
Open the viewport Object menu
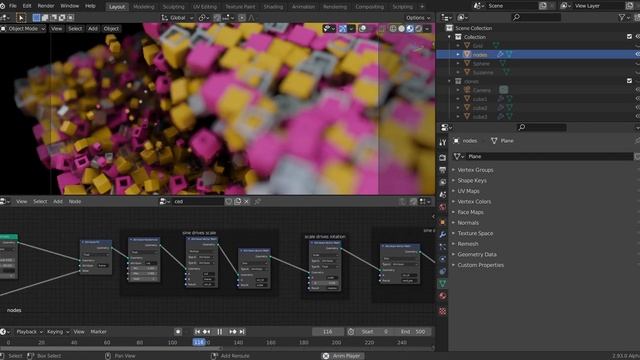tap(111, 29)
